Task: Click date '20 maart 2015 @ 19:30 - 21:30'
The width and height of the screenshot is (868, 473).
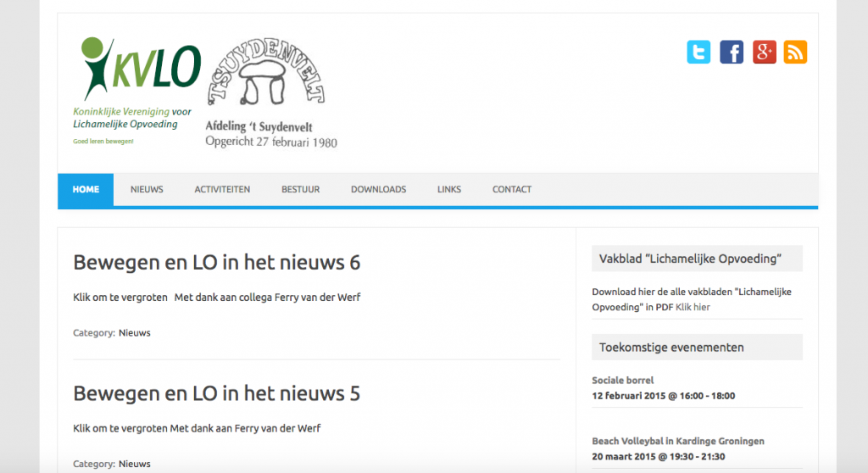Action: 658,457
